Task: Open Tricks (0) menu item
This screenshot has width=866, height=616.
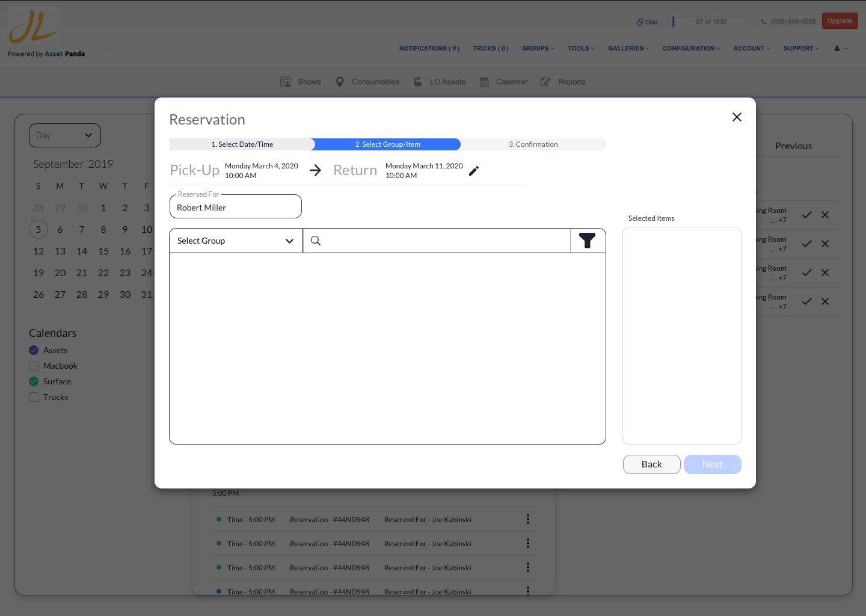Action: tap(491, 48)
